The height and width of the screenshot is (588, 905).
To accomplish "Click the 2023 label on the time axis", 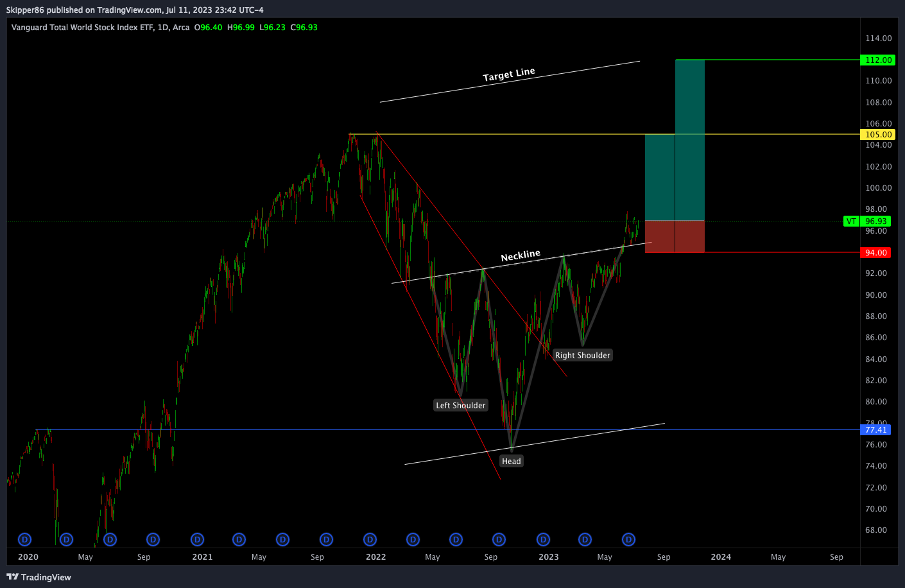I will [549, 557].
